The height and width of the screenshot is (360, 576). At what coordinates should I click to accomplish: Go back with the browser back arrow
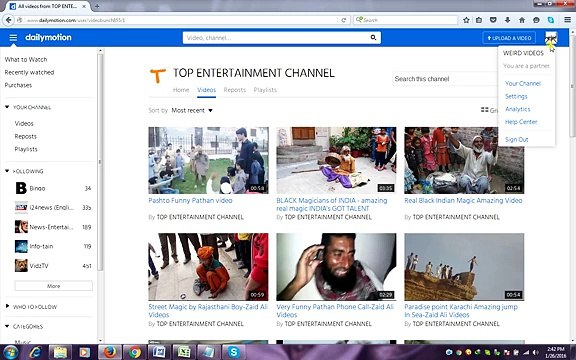click(9, 20)
